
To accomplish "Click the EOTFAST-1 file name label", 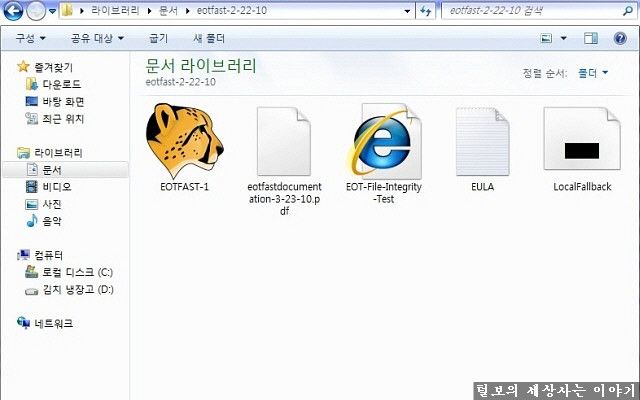I will click(x=184, y=187).
